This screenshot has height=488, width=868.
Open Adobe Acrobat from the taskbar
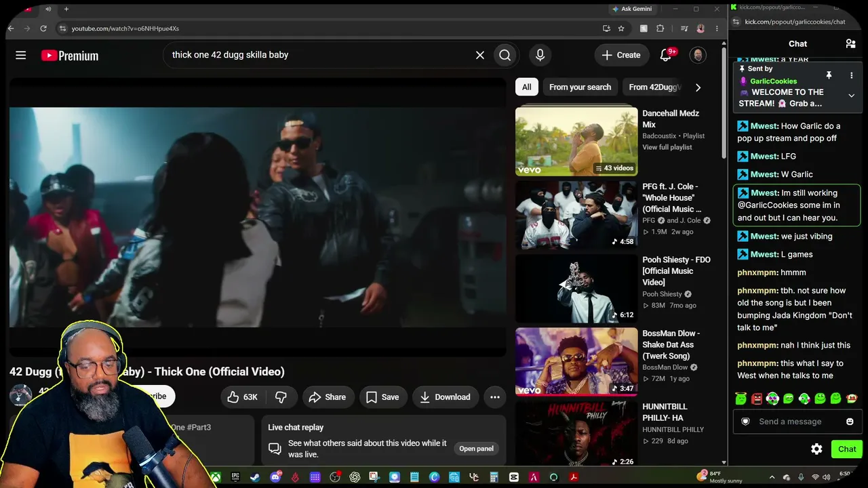[x=574, y=477]
